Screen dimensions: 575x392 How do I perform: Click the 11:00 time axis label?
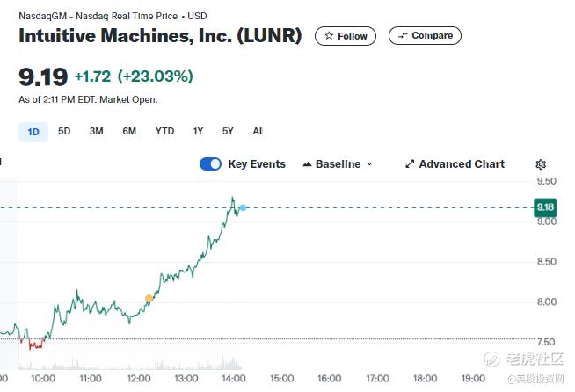tap(91, 379)
